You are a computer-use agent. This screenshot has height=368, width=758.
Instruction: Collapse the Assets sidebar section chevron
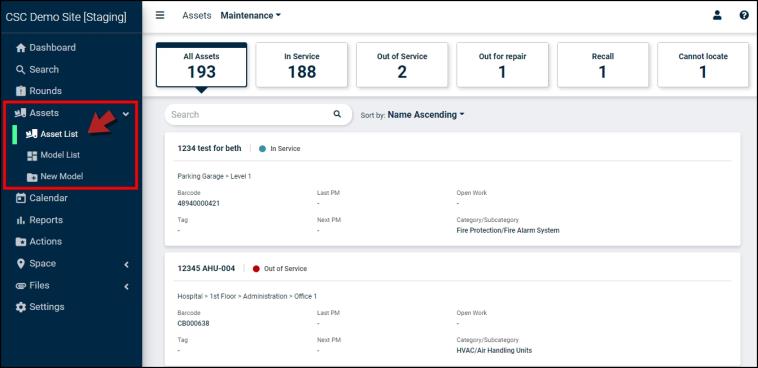(126, 114)
